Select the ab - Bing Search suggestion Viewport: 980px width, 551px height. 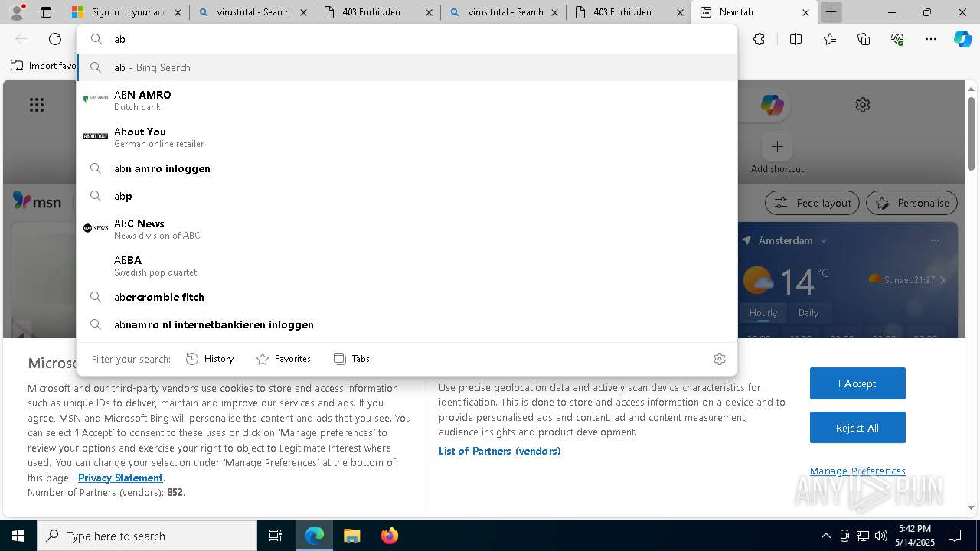(407, 67)
